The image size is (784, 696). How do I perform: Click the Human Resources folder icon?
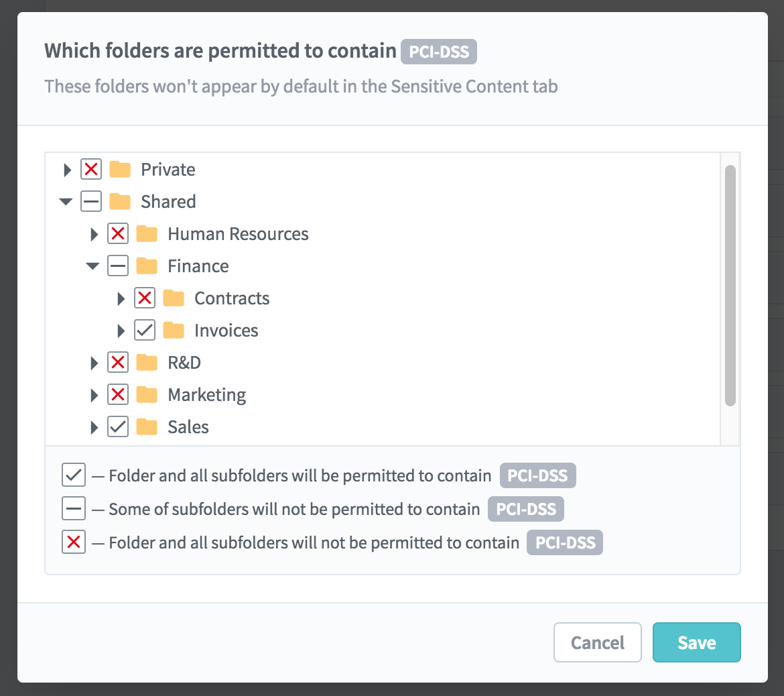[147, 233]
